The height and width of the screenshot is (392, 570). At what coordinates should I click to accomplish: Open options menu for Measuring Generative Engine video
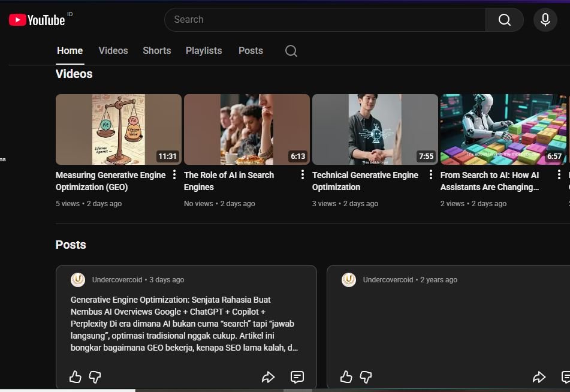[174, 174]
